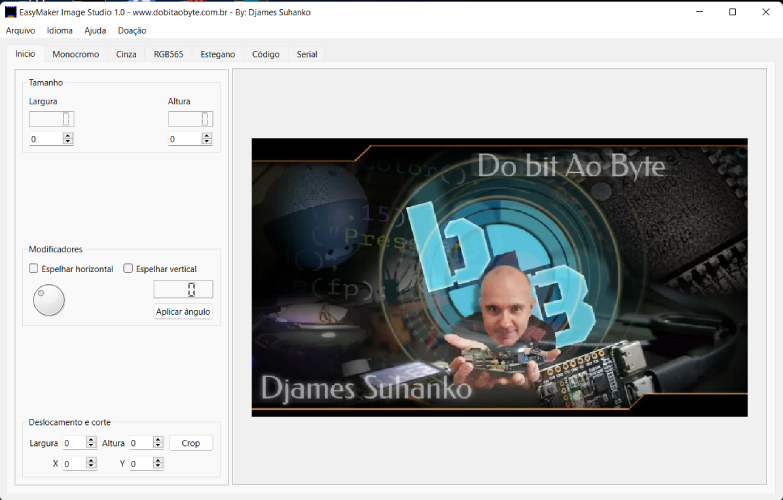The width and height of the screenshot is (783, 500).
Task: Click the Tamanho Largura number field
Action: click(x=46, y=139)
